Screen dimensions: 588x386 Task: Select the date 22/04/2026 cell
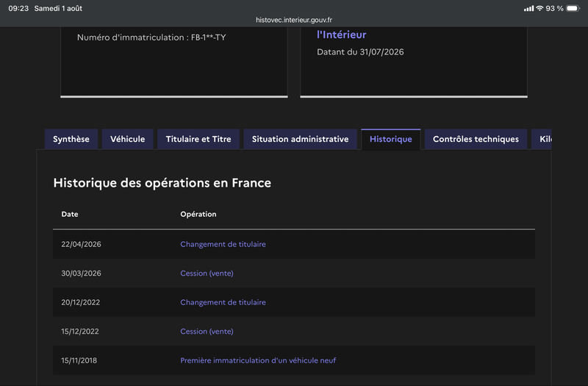pyautogui.click(x=81, y=244)
